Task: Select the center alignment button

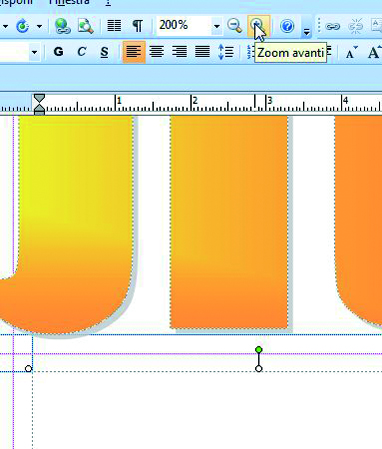Action: [156, 52]
